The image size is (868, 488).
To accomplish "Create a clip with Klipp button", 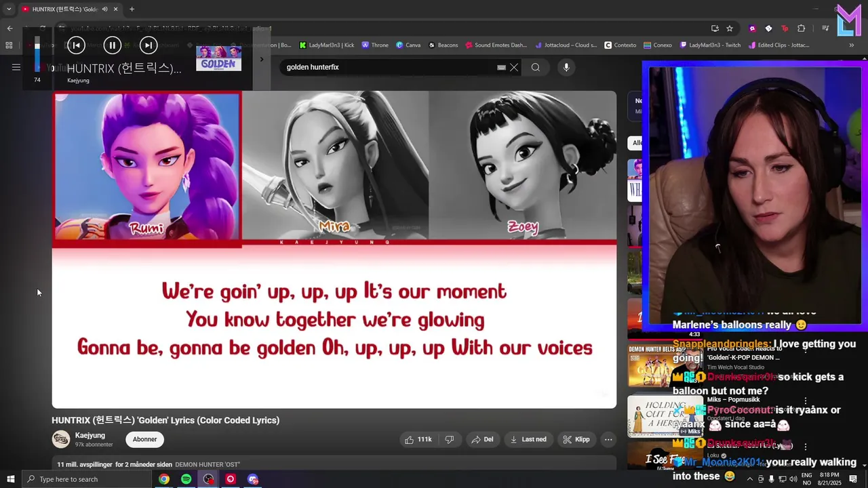I will 576,439.
